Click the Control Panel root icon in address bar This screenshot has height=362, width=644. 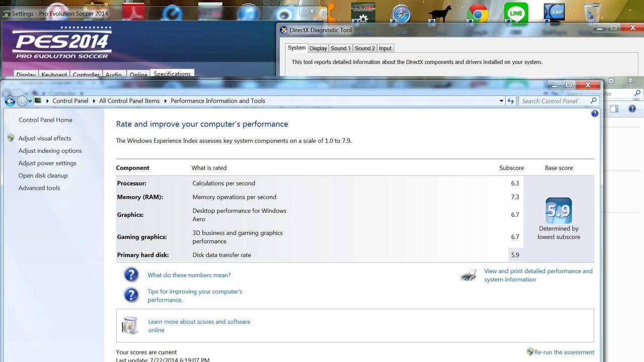[38, 101]
